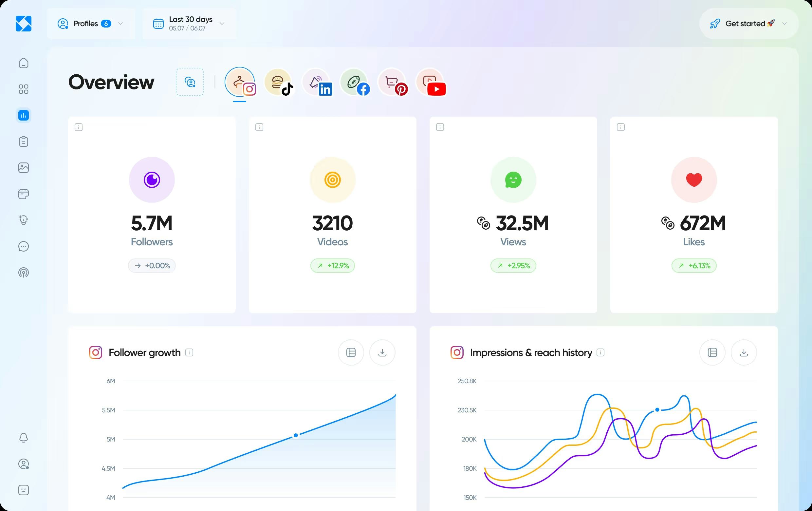Screen dimensions: 812x511
Task: Open the media library image icon
Action: [x=23, y=168]
